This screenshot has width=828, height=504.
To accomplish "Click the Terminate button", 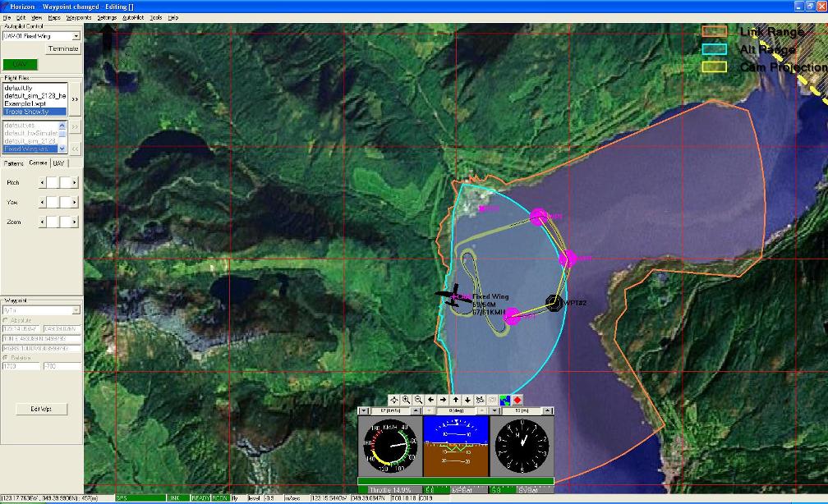I will (x=63, y=48).
